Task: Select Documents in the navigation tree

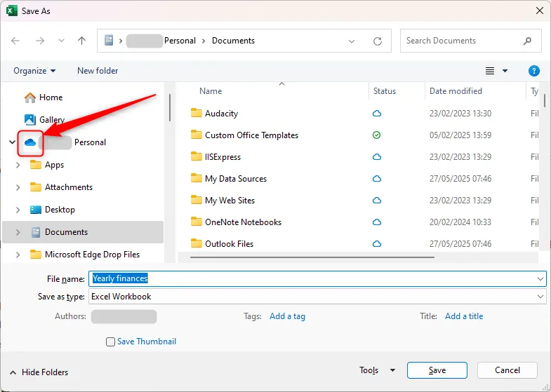Action: pyautogui.click(x=66, y=232)
